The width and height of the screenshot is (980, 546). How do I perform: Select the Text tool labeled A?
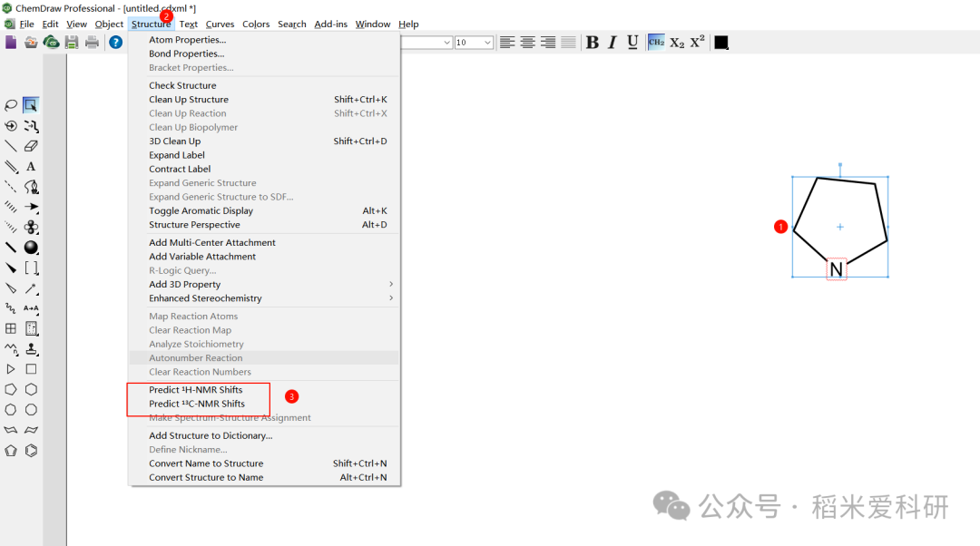31,167
